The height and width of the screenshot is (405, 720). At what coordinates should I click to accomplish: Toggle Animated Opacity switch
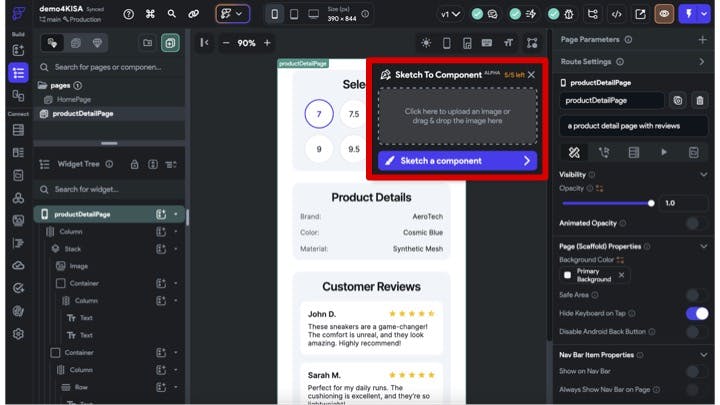pyautogui.click(x=697, y=223)
